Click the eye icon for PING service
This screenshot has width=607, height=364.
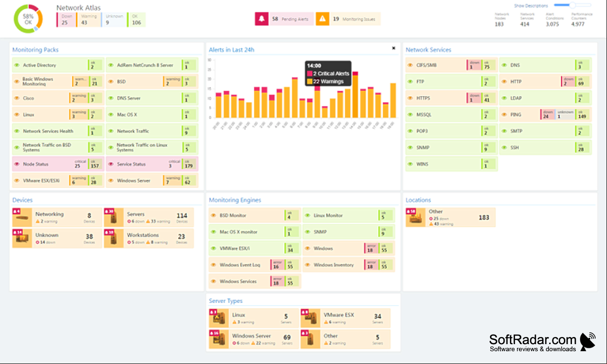(504, 115)
